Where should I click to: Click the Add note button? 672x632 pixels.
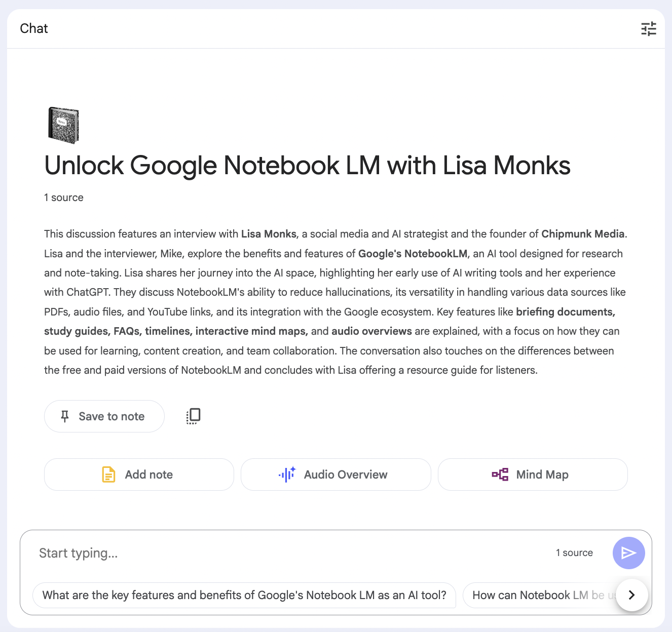[139, 475]
